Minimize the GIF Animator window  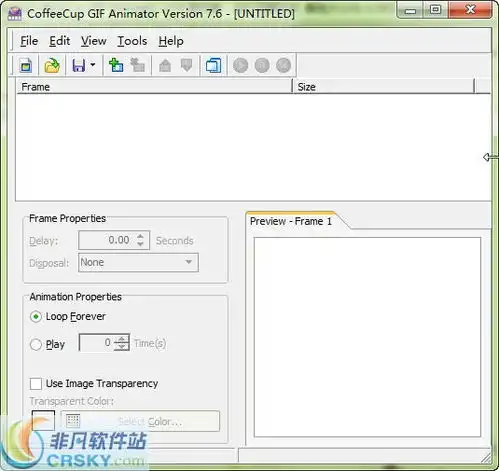pyautogui.click(x=410, y=11)
